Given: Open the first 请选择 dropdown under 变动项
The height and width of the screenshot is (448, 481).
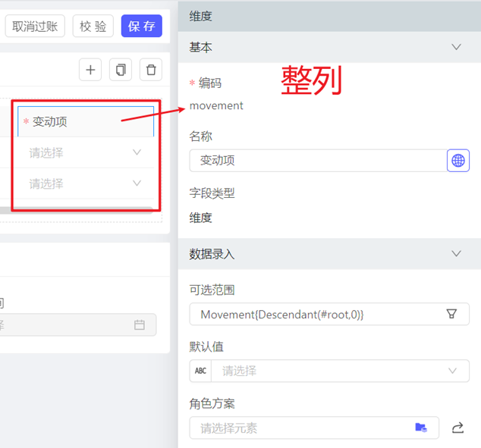Looking at the screenshot, I should click(x=85, y=152).
